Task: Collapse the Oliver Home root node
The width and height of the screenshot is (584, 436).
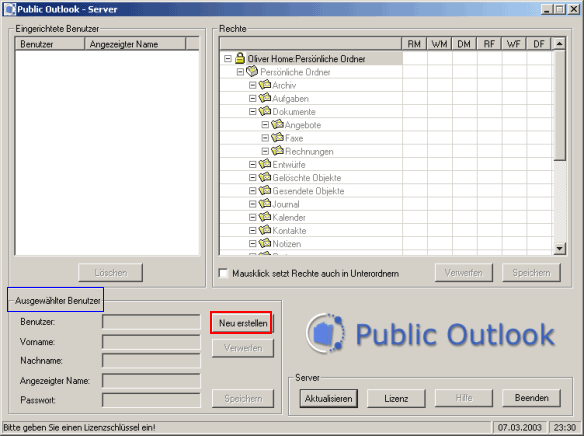Action: [x=228, y=58]
